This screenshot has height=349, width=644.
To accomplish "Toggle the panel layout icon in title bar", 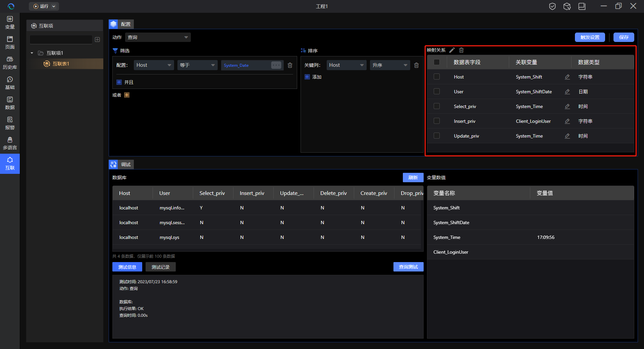I will coord(582,6).
